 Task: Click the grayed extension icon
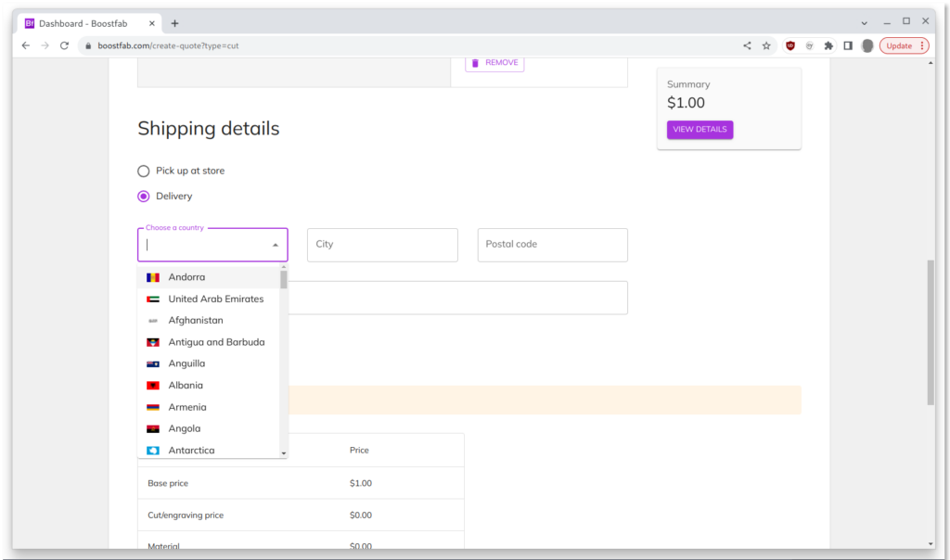[x=809, y=45]
